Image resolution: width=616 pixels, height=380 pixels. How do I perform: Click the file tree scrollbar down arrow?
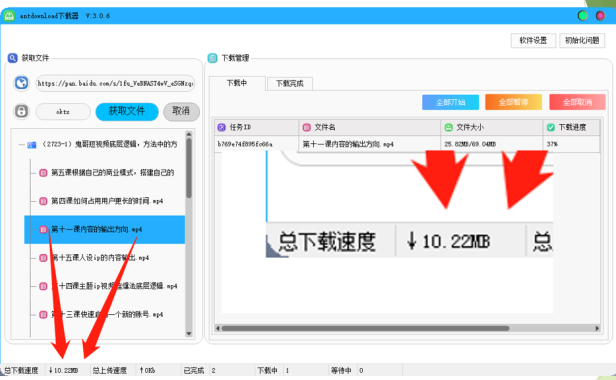coord(189,334)
